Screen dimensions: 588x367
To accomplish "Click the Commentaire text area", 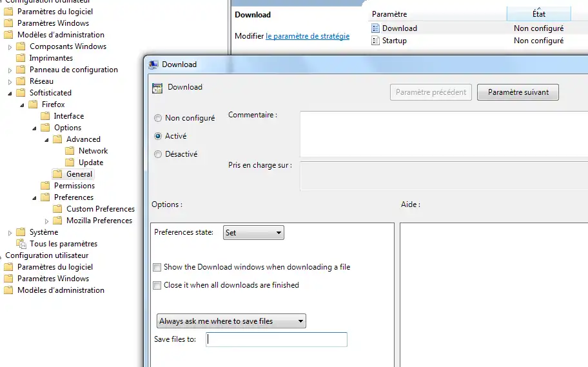I will pos(444,134).
